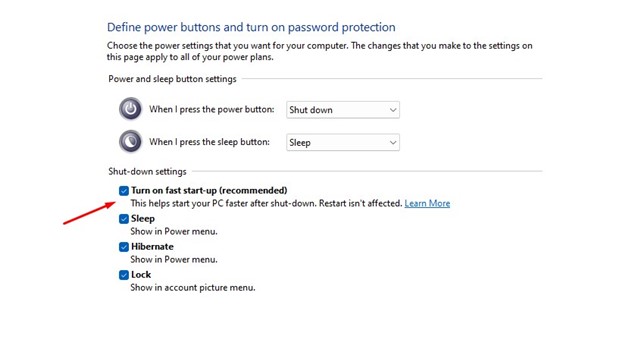Click the 'When I press the sleep button' label
The width and height of the screenshot is (640, 361).
(x=209, y=142)
